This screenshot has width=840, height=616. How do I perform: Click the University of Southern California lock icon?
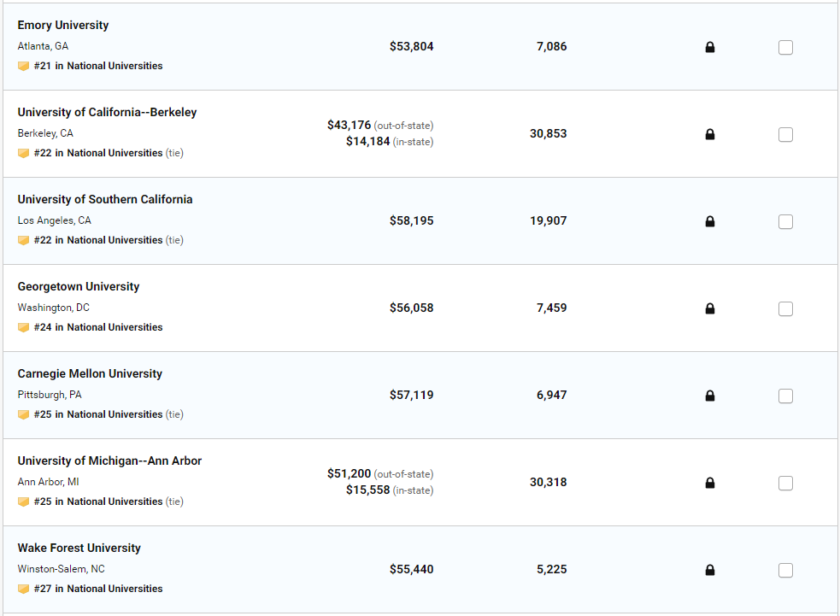tap(709, 222)
